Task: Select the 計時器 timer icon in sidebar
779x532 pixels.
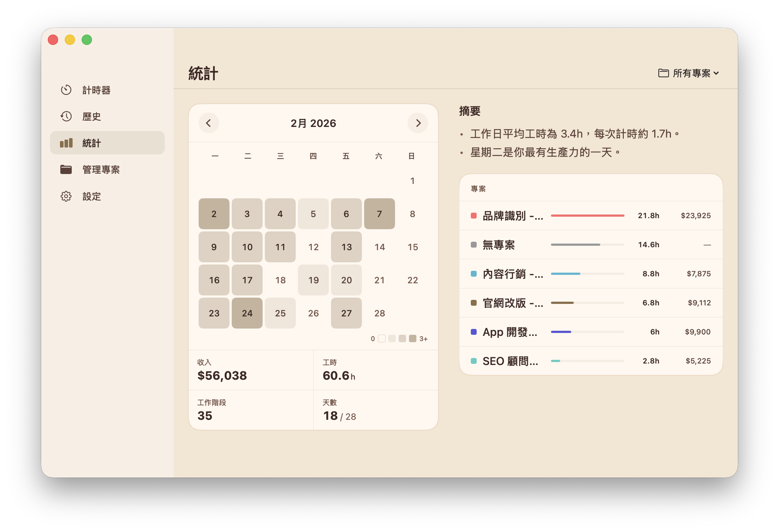Action: tap(66, 90)
